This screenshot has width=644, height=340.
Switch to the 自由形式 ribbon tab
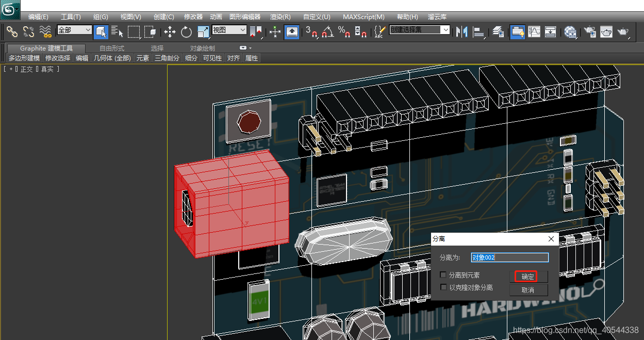(111, 48)
